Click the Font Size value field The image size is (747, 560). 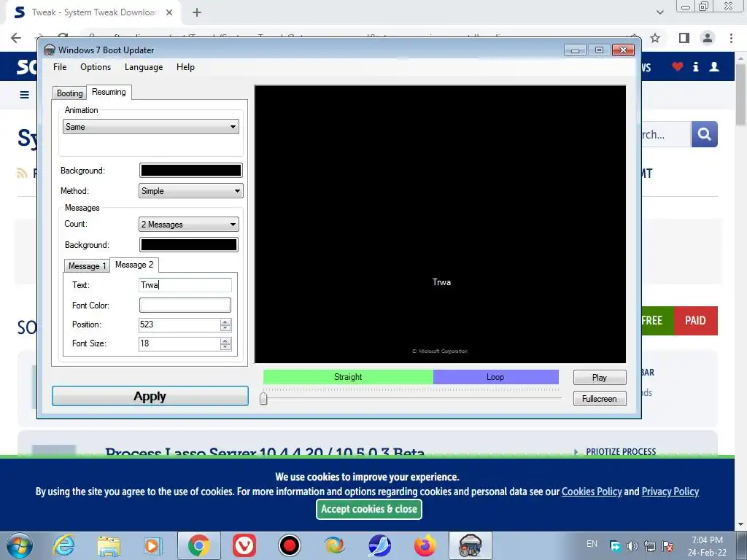coord(179,344)
